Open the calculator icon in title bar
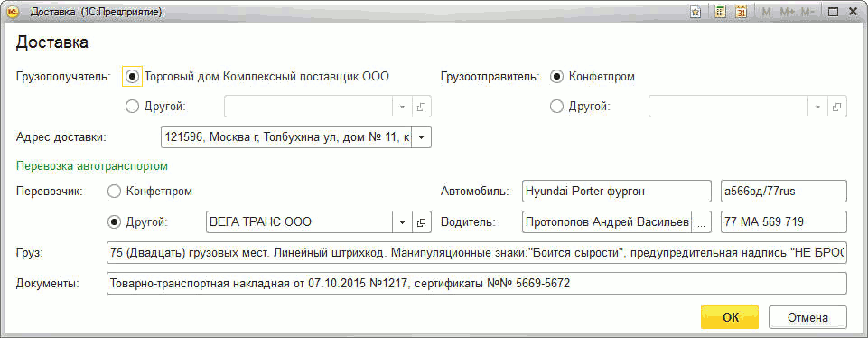868x338 pixels. click(x=720, y=12)
